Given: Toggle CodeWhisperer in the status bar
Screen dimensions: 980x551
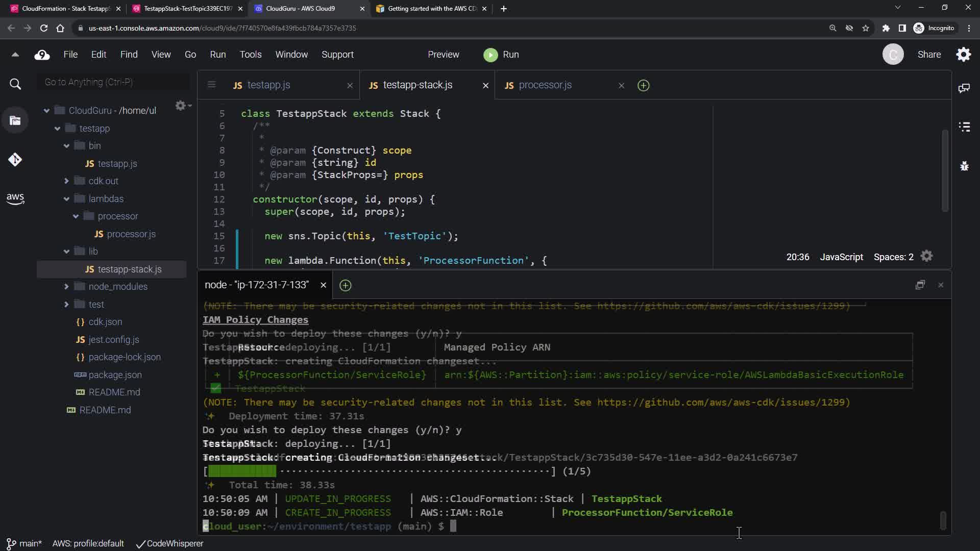Looking at the screenshot, I should pyautogui.click(x=170, y=543).
